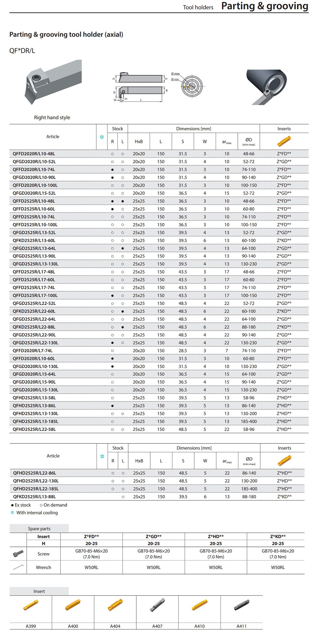
Task: Click the wrench icon in Spare parts
Action: tap(18, 567)
